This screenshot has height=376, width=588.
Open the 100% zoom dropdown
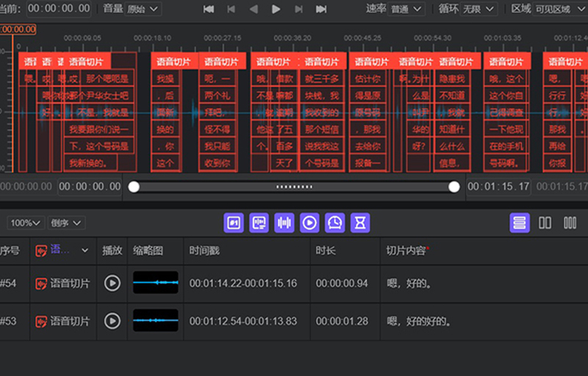click(x=26, y=223)
